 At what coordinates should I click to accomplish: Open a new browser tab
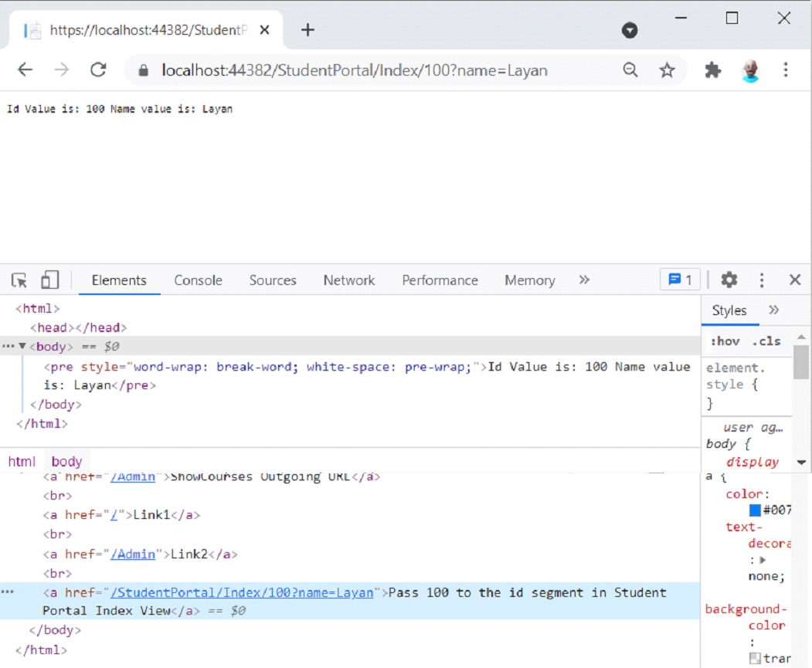pyautogui.click(x=307, y=30)
